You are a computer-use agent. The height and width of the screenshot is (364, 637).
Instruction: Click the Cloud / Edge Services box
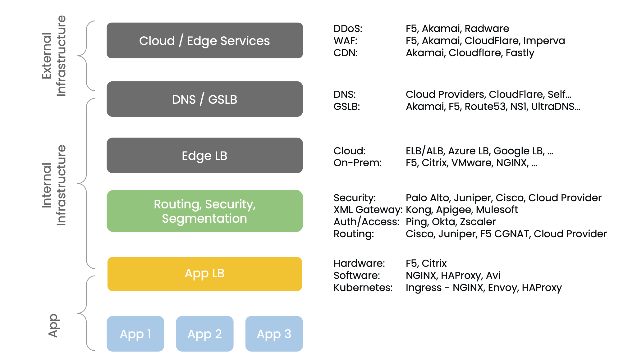click(204, 40)
